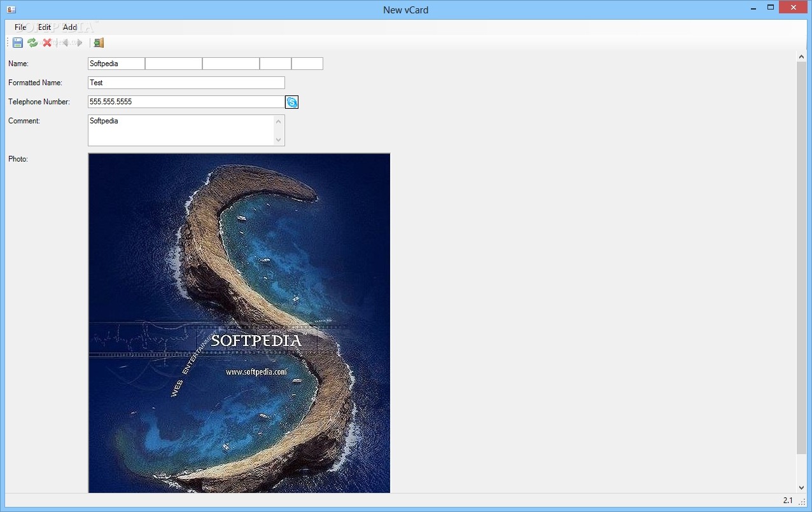Click the Comment box scroll-up arrow
This screenshot has width=812, height=512.
(279, 121)
